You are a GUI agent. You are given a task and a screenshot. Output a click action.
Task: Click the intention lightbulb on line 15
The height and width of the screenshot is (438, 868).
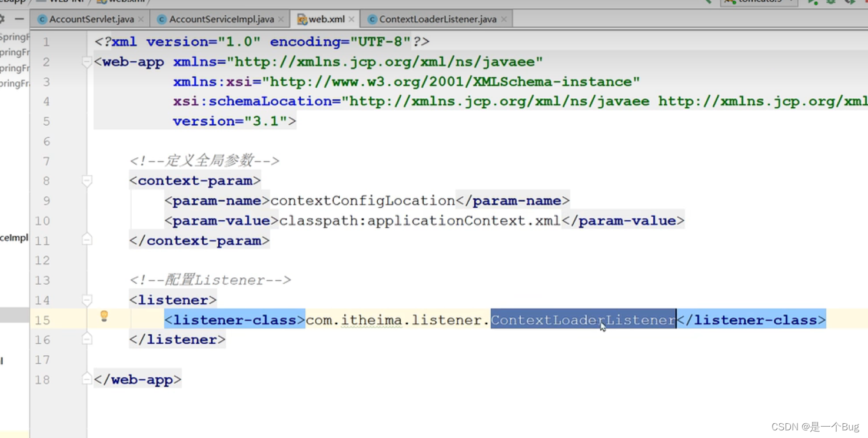[x=104, y=316]
